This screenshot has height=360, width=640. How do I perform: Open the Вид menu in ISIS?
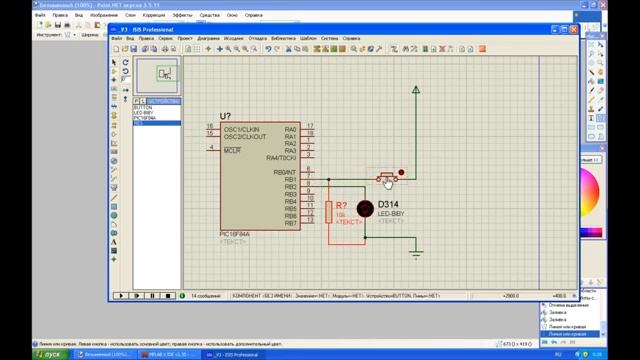coord(130,38)
